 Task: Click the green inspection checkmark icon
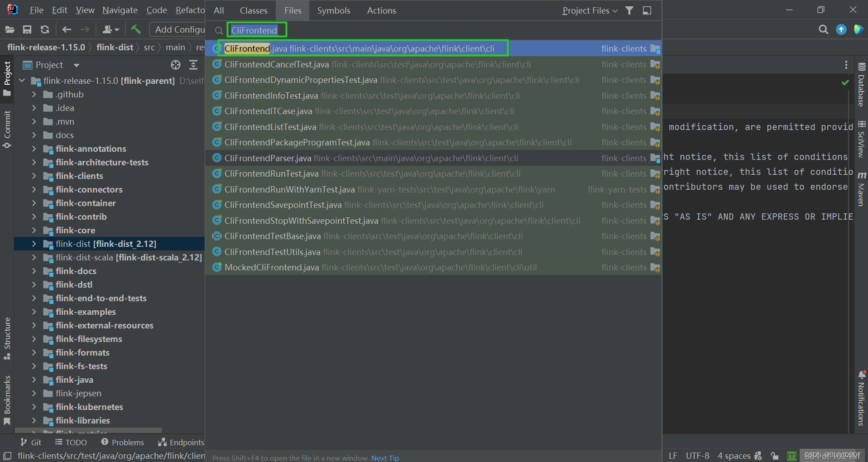pos(845,82)
